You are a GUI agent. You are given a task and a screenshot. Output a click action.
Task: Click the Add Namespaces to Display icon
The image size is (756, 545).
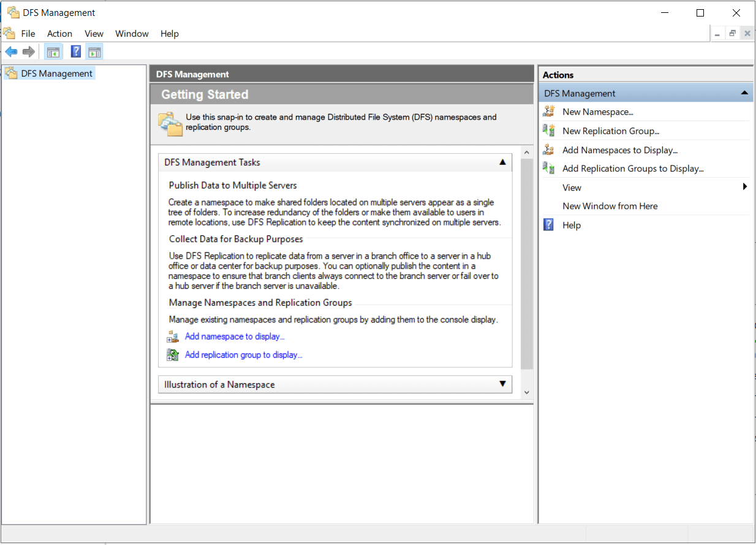tap(550, 150)
